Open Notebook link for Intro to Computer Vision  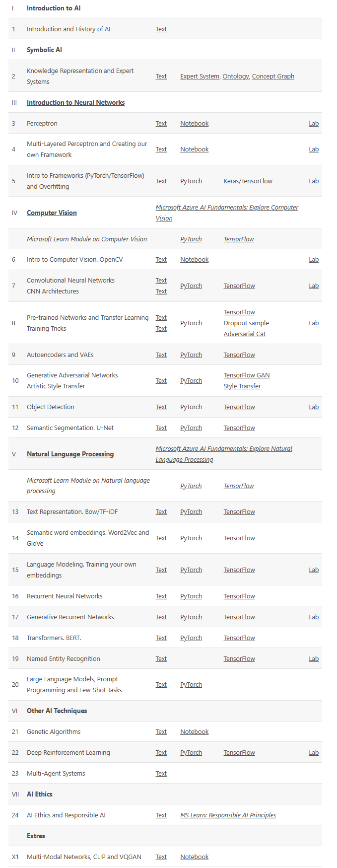(x=194, y=260)
